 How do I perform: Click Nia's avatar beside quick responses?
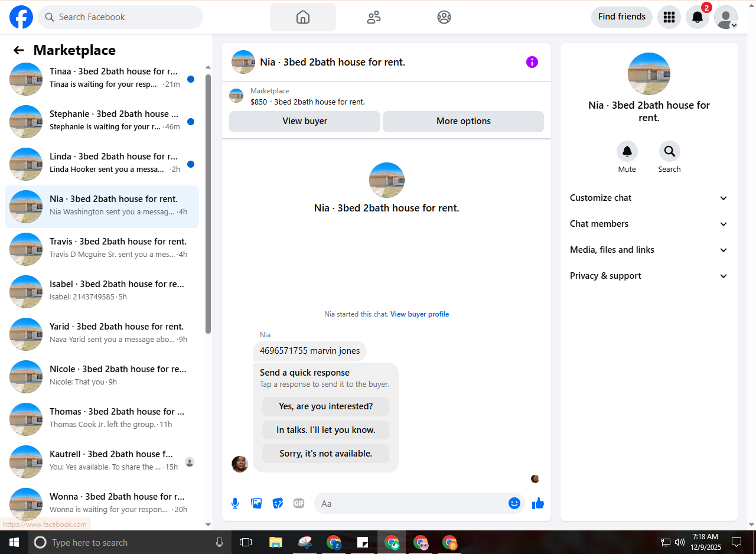tap(240, 464)
